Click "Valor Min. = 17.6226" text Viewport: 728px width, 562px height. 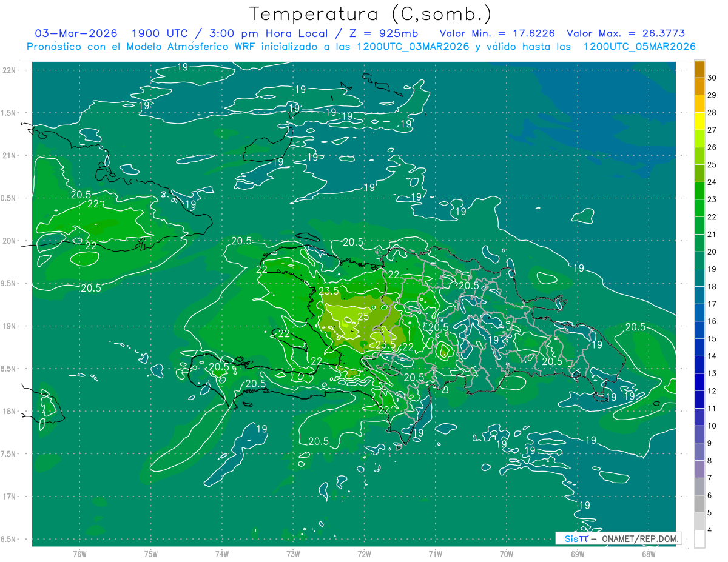pos(497,33)
